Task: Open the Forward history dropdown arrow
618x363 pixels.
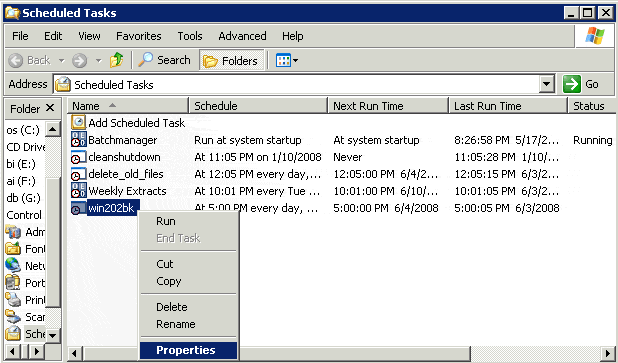Action: point(99,61)
